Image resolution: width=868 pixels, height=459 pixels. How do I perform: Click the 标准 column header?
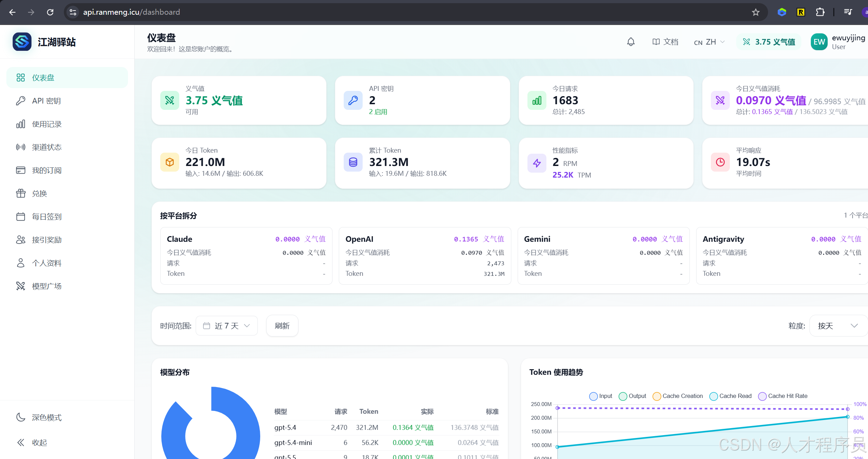(x=492, y=411)
